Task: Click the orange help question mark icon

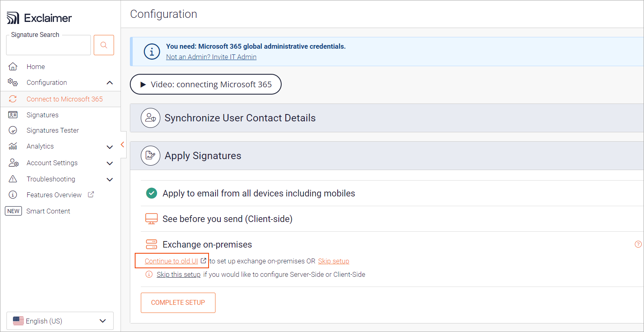Action: (638, 244)
